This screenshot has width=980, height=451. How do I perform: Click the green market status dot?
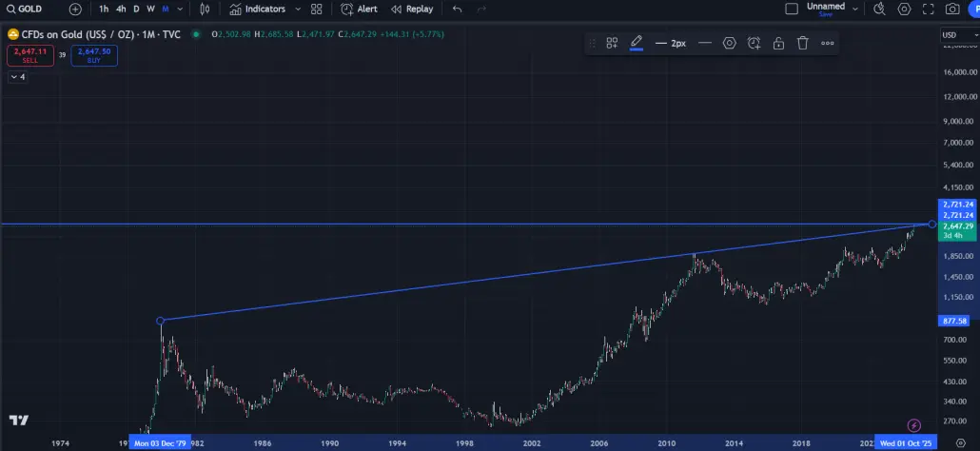tap(196, 34)
